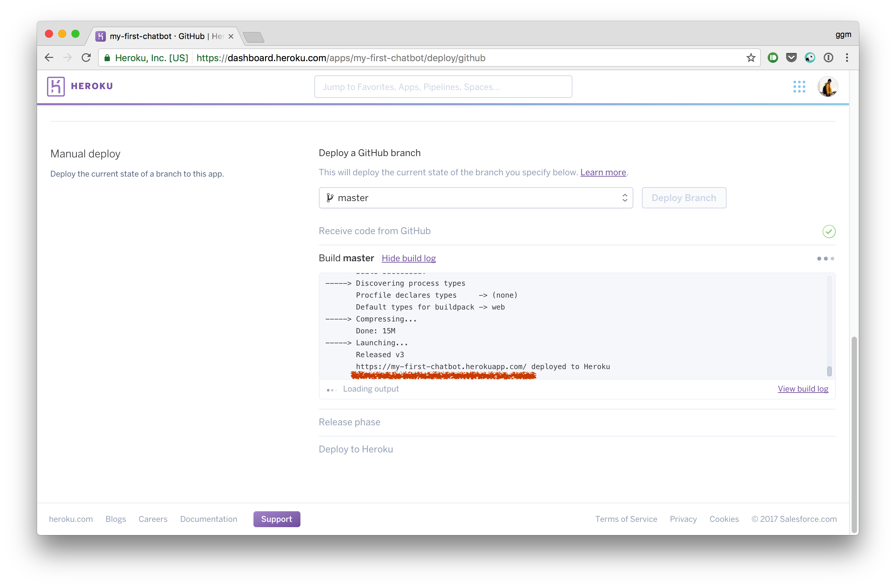The image size is (896, 588).
Task: Click the Heroku logo icon
Action: tap(56, 86)
